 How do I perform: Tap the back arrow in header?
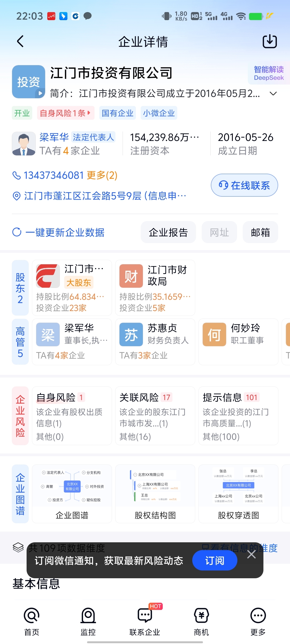[20, 41]
